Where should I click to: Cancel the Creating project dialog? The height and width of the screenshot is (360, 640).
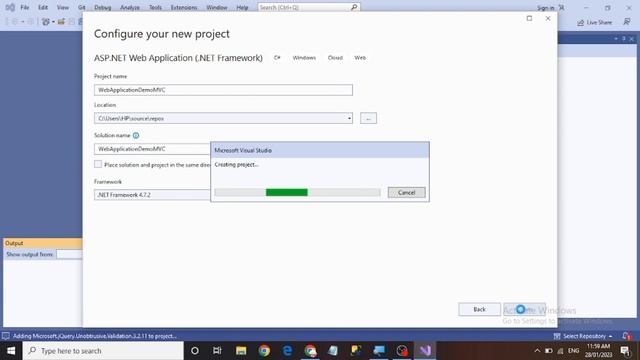coord(407,192)
